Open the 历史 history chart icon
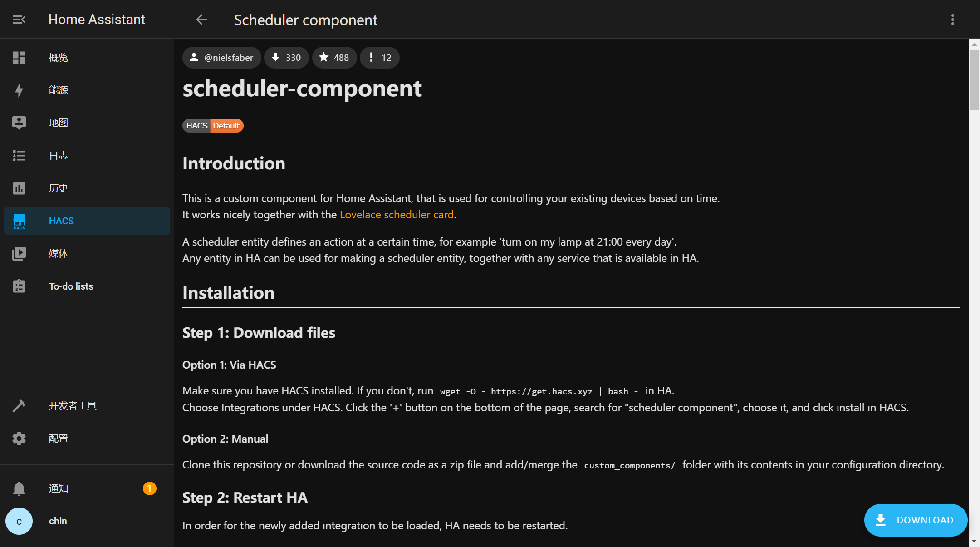980x547 pixels. [x=19, y=188]
